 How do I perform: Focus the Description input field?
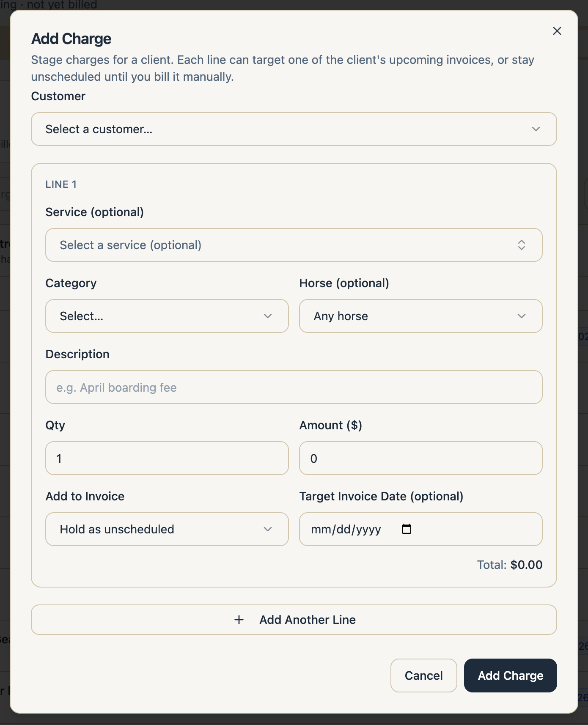(x=294, y=387)
